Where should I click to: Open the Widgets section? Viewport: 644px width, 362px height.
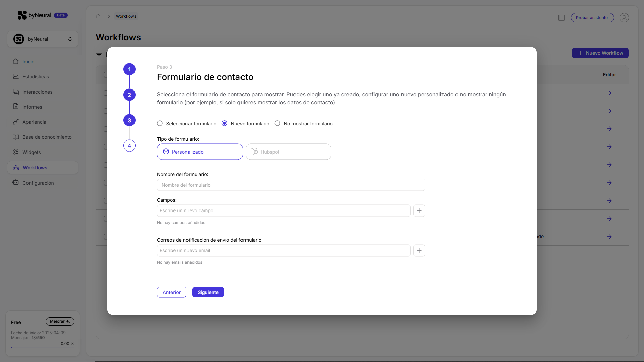[15, 152]
